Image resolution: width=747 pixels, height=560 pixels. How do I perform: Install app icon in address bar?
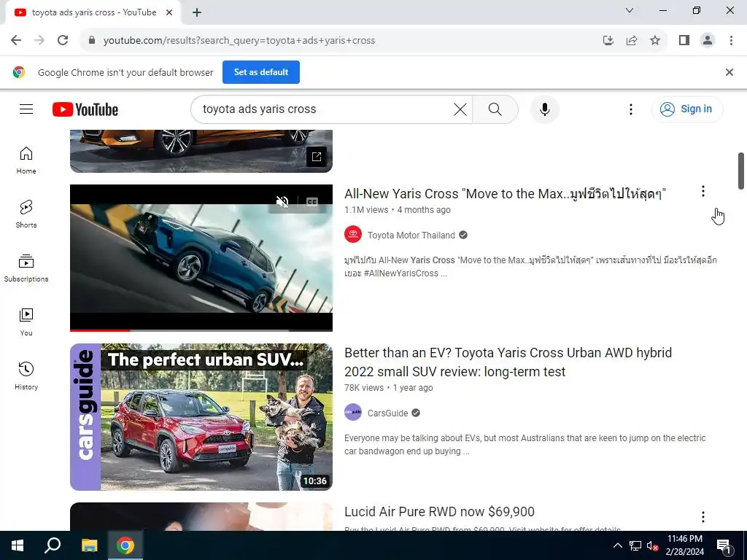coord(608,41)
